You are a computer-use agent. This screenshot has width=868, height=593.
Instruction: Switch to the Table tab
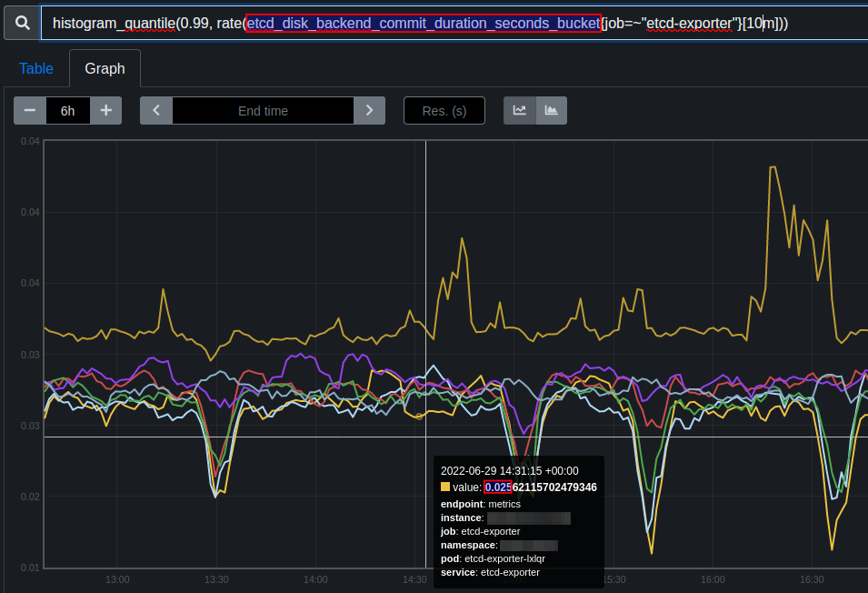click(36, 68)
